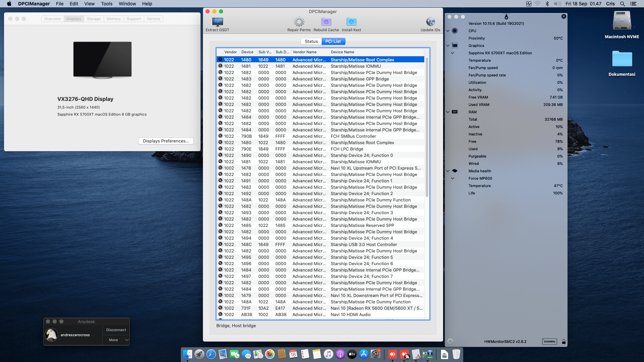Open Photos from the Dock
The image size is (644, 362).
(x=270, y=354)
